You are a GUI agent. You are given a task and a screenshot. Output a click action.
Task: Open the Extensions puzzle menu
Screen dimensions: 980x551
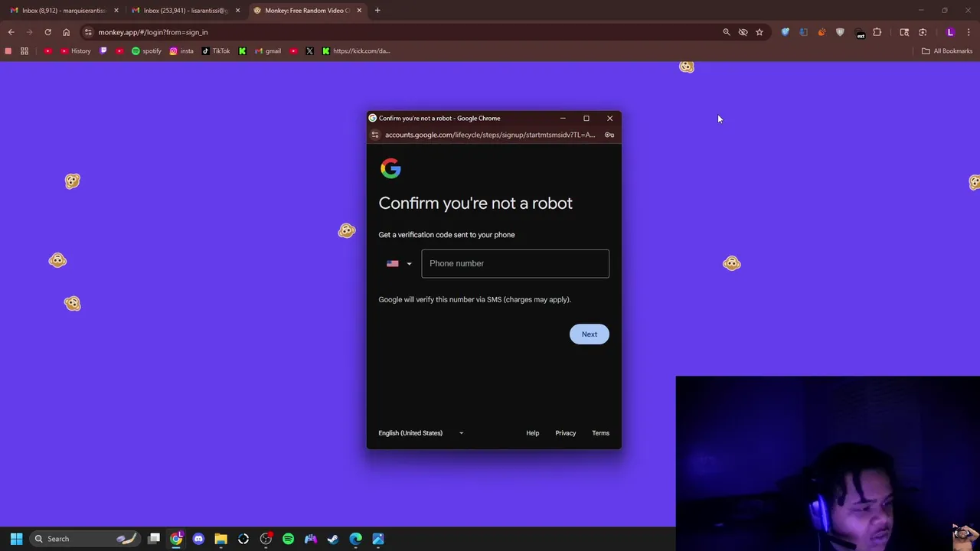pos(877,32)
